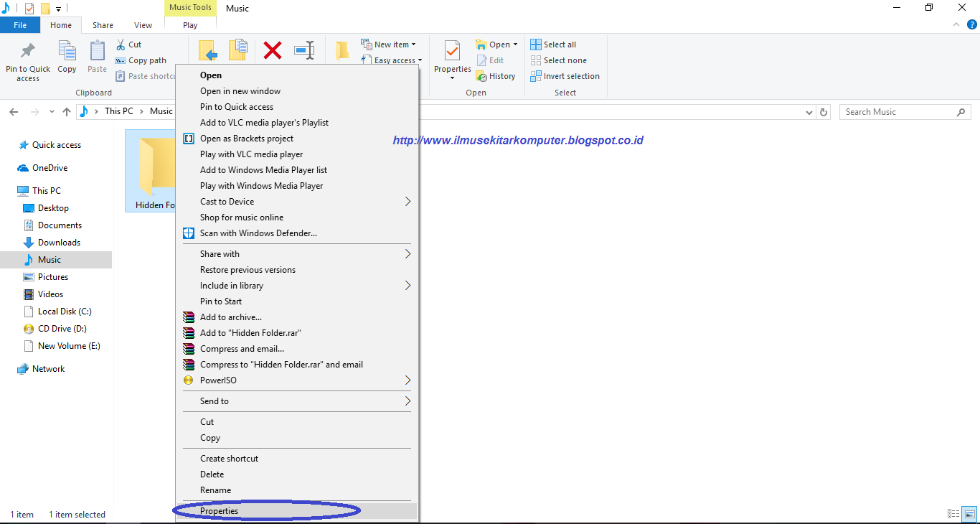Open Videos in navigation pane
The width and height of the screenshot is (980, 524).
(50, 294)
